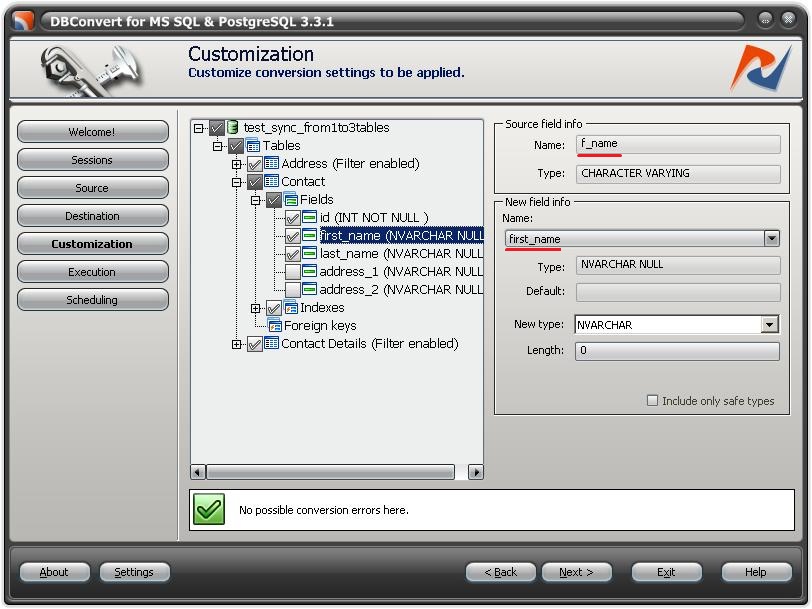Select the Foreign keys tree item

[320, 325]
